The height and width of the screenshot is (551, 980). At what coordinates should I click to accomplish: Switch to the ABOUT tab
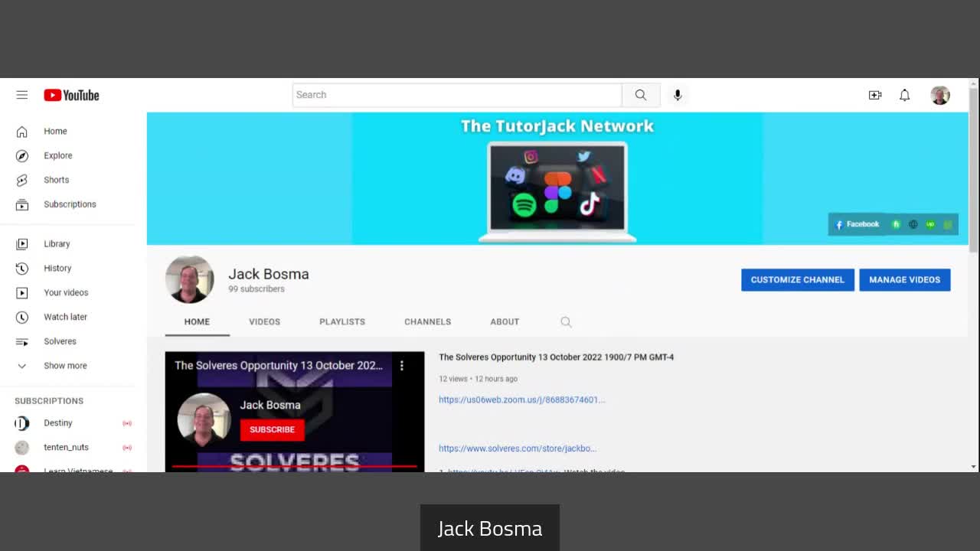tap(505, 321)
